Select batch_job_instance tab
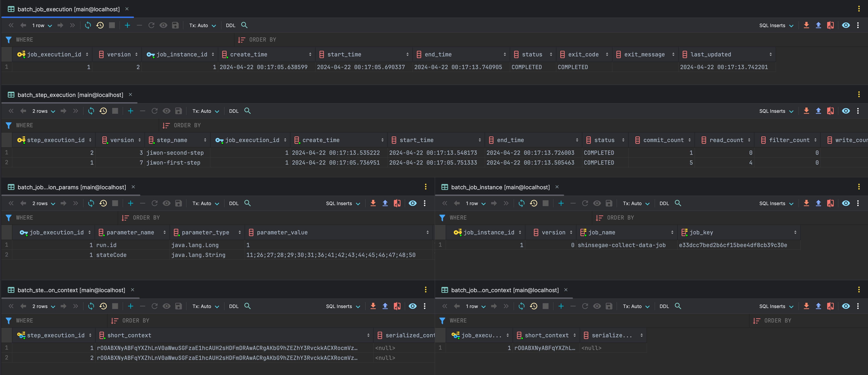The height and width of the screenshot is (375, 868). click(500, 187)
